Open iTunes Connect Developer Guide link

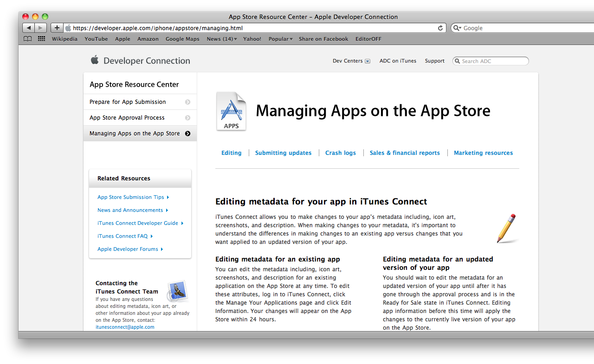pyautogui.click(x=141, y=223)
